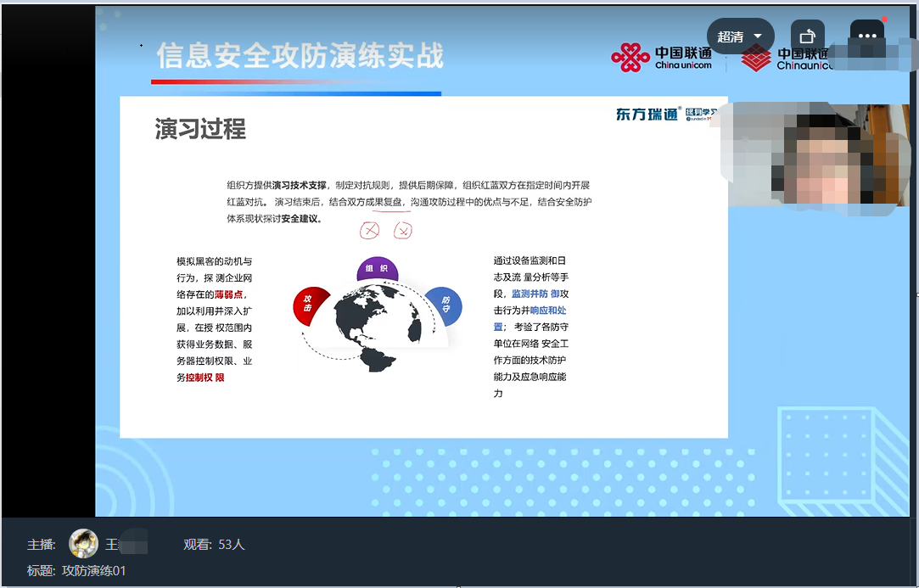Click the 观看: 53人 viewer count
Viewport: 919px width, 588px height.
pyautogui.click(x=214, y=545)
